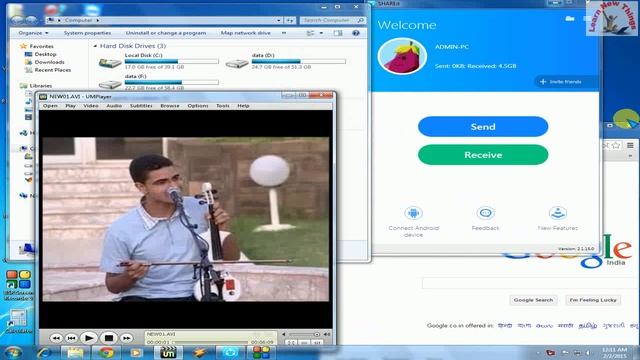Screen dimensions: 640x360
Task: Open the UMPlayer Video menu
Action: [91, 106]
